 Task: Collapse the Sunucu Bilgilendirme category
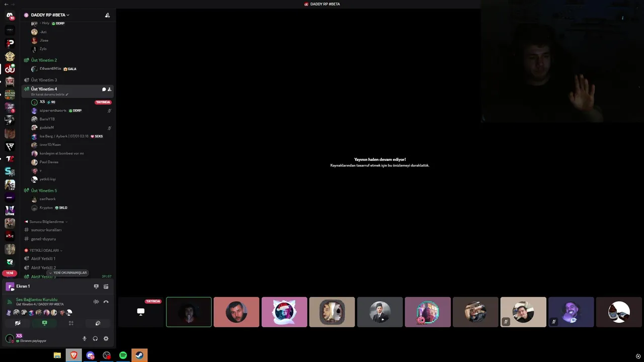[46, 222]
